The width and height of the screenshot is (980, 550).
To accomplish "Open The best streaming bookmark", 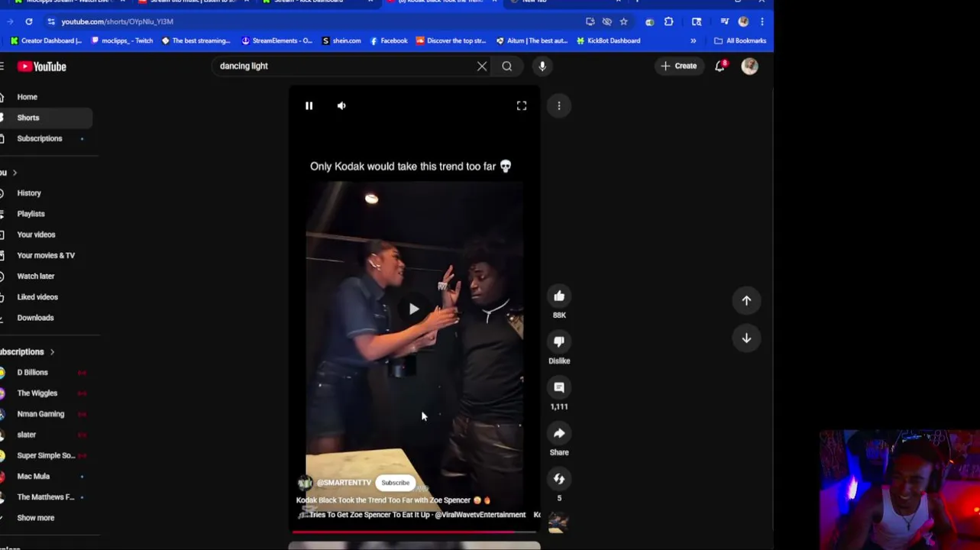I will tap(196, 40).
